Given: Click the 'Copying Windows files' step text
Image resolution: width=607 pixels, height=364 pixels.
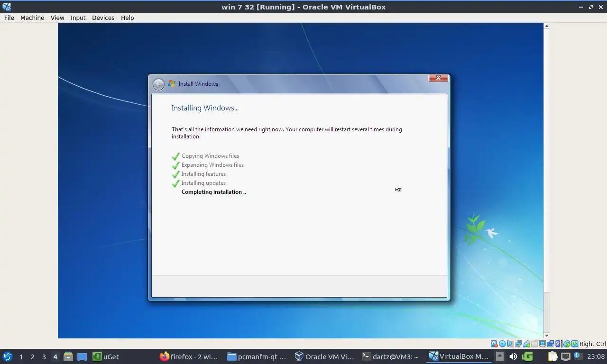Looking at the screenshot, I should click(x=210, y=156).
